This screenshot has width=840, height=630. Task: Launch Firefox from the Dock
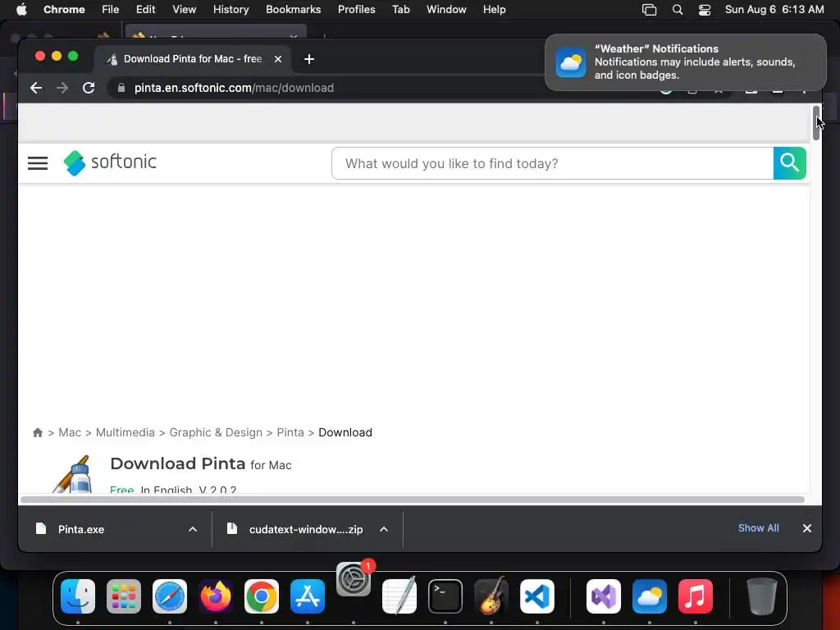(216, 596)
